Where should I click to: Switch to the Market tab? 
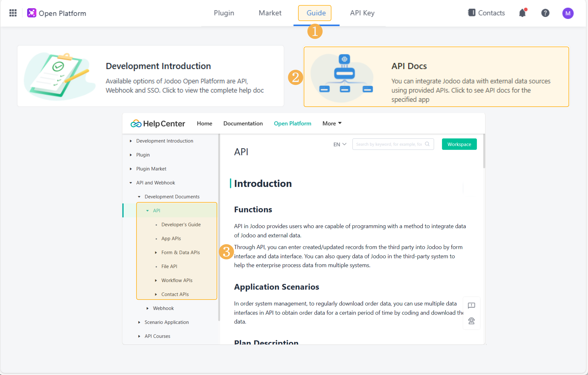point(270,13)
